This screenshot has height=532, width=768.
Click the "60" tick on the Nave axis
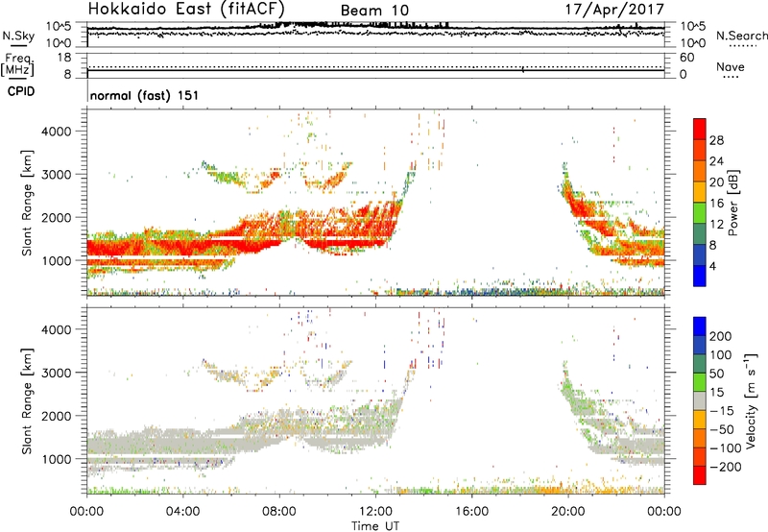(686, 58)
